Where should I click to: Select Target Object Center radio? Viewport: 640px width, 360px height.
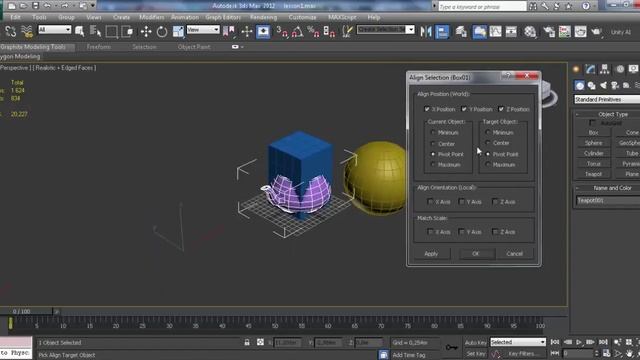point(488,143)
